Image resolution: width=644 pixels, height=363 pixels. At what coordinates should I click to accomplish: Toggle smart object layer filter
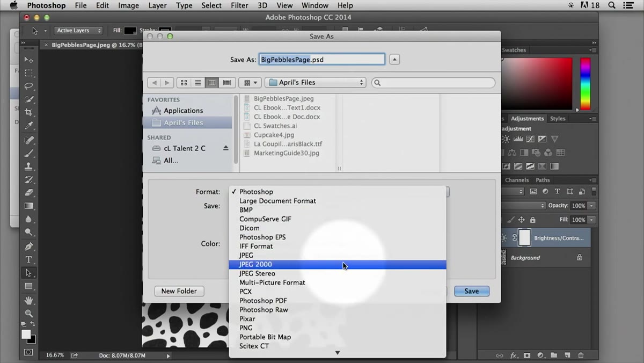[x=582, y=191]
